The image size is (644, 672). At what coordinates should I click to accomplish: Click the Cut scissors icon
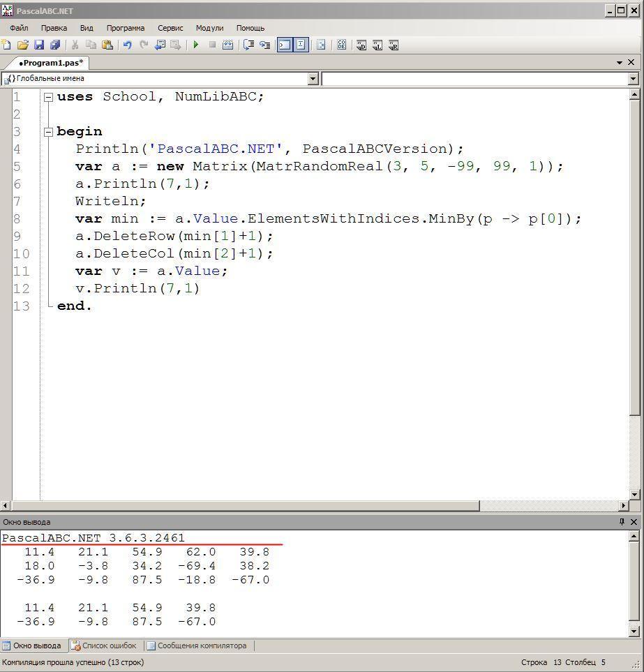point(75,45)
